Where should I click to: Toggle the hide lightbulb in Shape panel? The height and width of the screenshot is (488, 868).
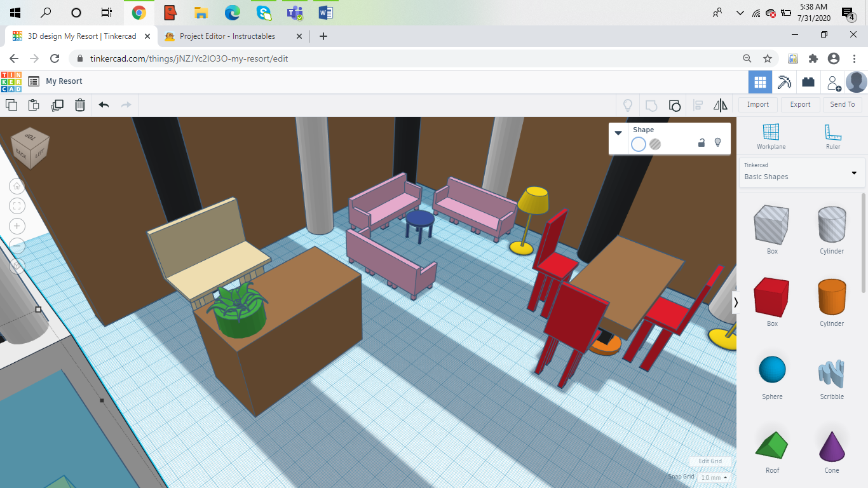click(x=718, y=143)
